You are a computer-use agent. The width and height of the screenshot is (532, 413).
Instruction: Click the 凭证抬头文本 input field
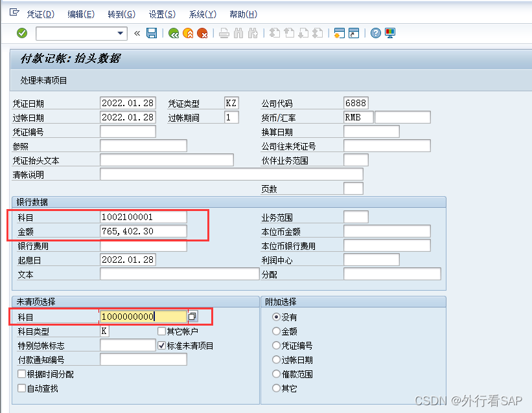(x=167, y=160)
